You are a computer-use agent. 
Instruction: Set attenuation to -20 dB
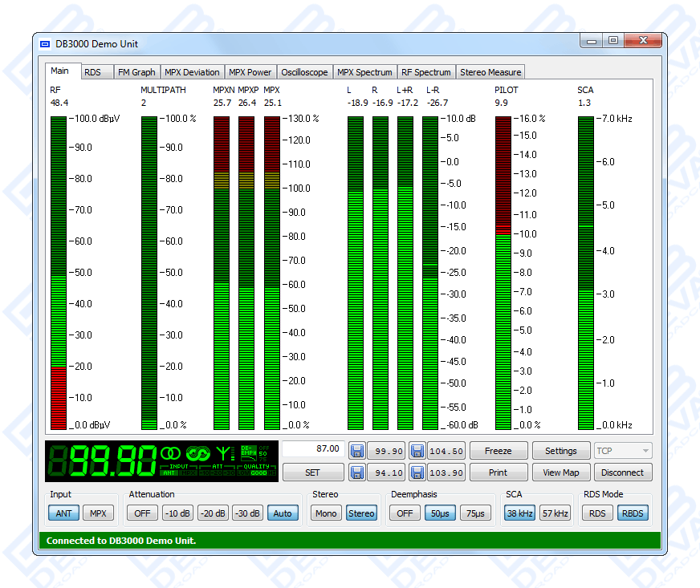click(x=214, y=513)
